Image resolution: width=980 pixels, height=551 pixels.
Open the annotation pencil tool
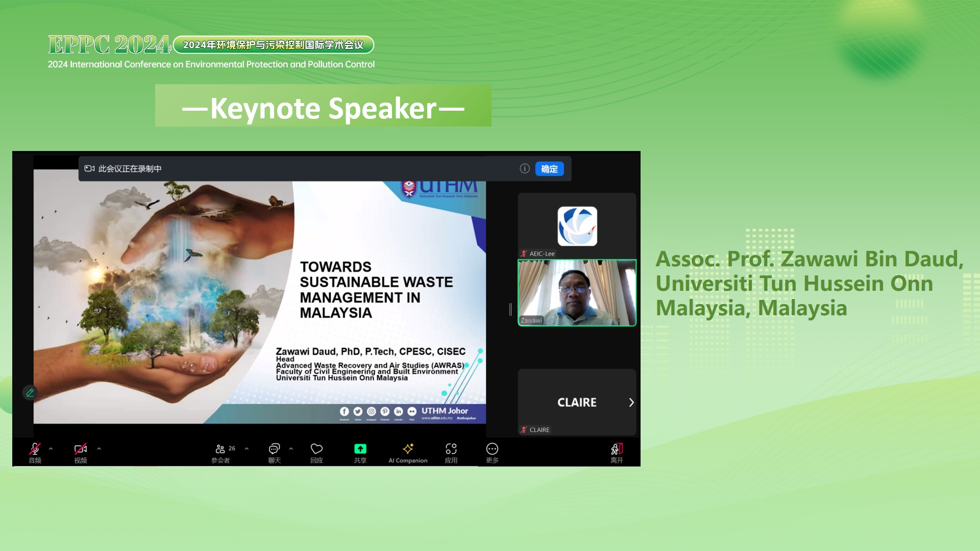click(30, 392)
